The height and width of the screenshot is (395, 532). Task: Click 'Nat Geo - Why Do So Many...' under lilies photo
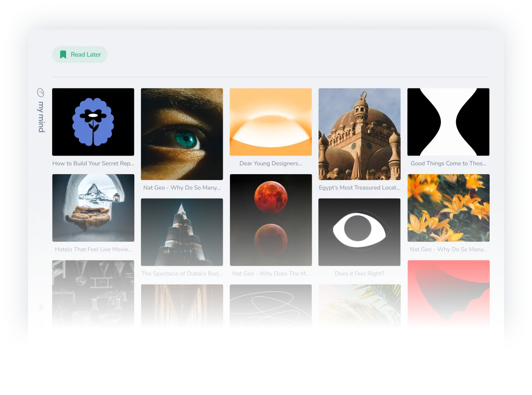click(449, 249)
